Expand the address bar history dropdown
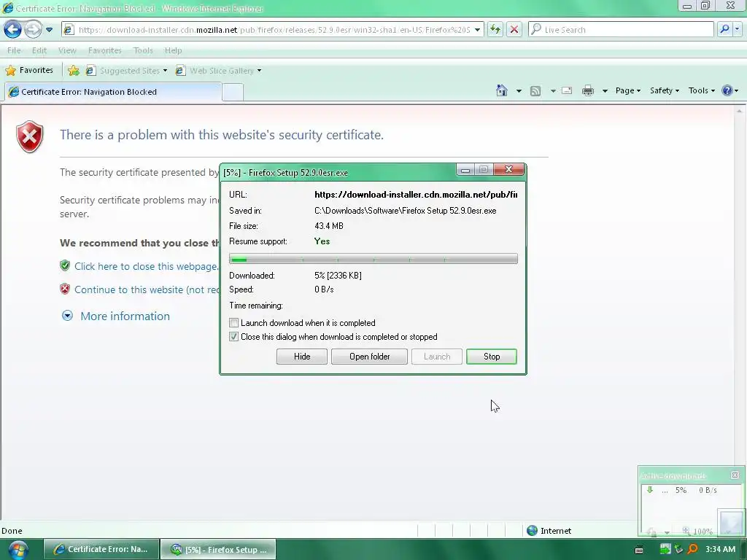The height and width of the screenshot is (560, 747). coord(477,29)
